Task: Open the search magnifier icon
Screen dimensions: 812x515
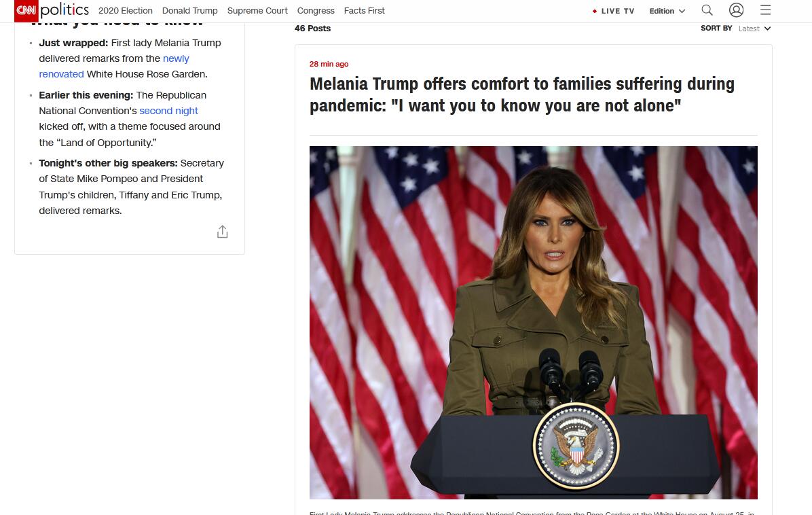Action: click(707, 10)
